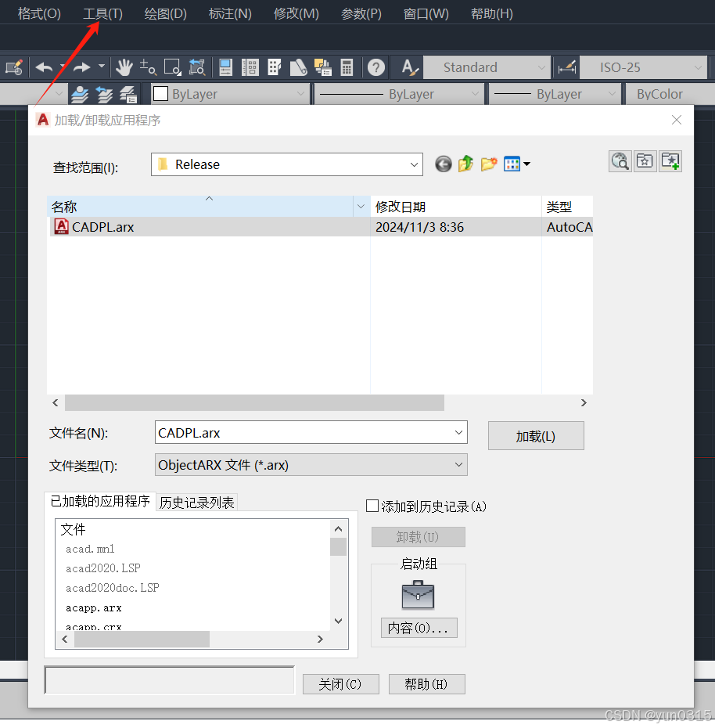Open the Layer States Manager icon
This screenshot has height=728, width=715.
128,94
